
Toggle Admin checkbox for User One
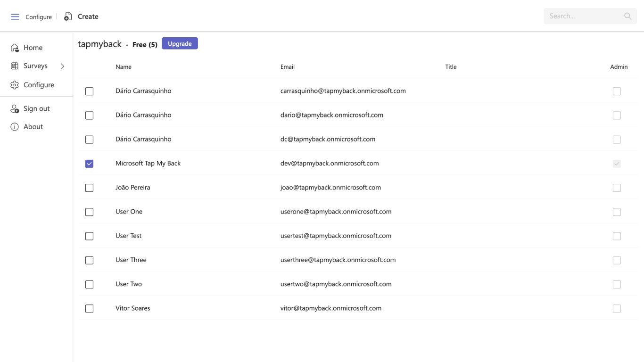coord(617,212)
